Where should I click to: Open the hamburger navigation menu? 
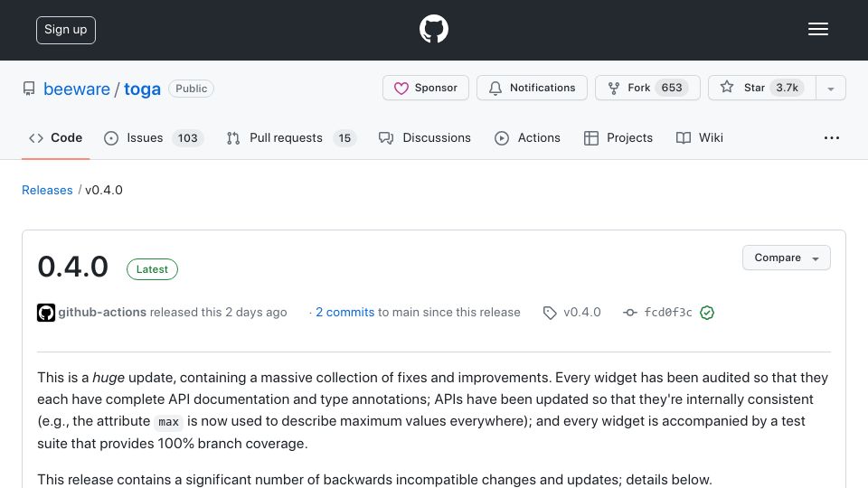click(817, 29)
